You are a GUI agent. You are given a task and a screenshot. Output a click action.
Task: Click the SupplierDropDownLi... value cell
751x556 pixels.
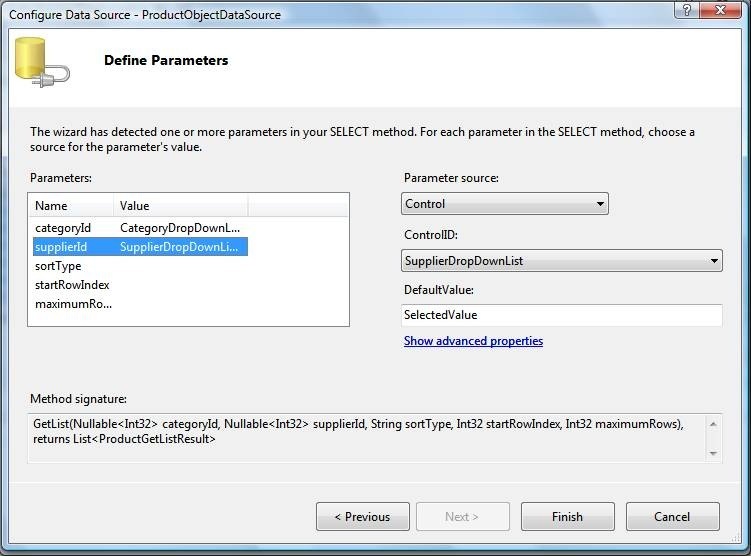tap(179, 247)
